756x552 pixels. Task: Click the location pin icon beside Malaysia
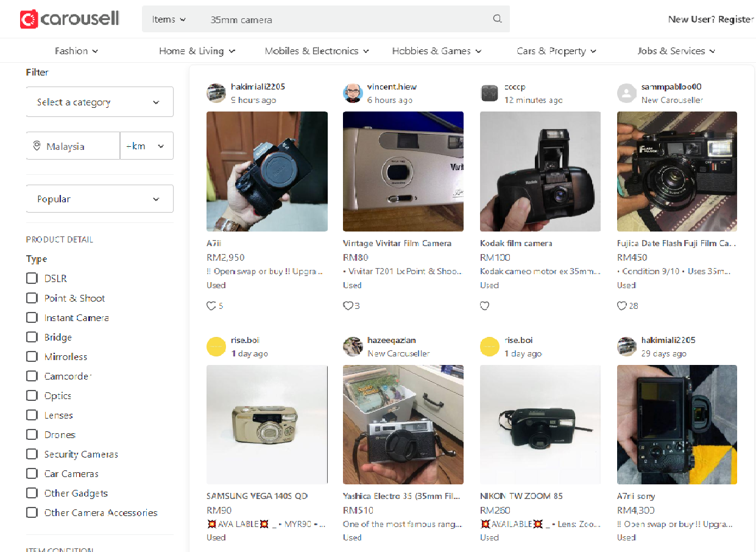(37, 146)
